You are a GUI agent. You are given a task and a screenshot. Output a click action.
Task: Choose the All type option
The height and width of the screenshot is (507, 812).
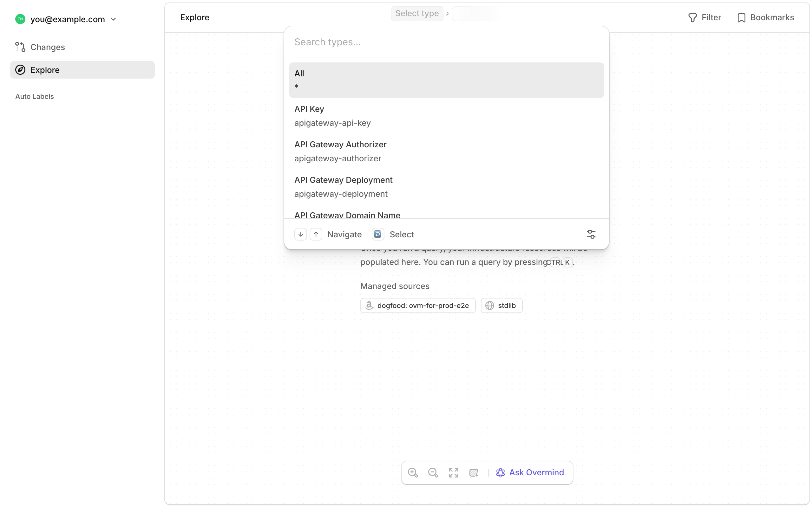coord(446,80)
